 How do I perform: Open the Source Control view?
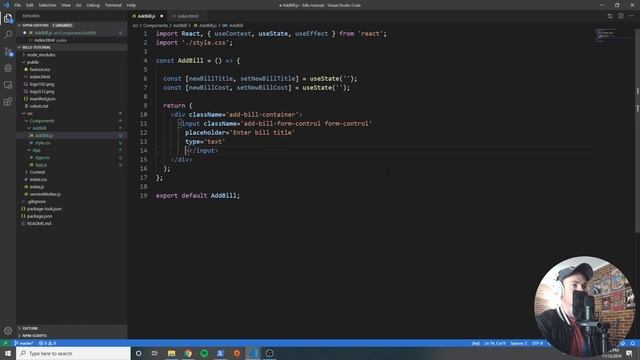click(8, 51)
